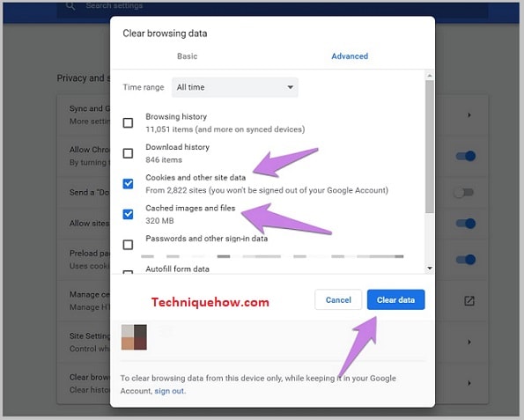
Task: Click the scrollbar up arrow in dialog
Action: [430, 76]
